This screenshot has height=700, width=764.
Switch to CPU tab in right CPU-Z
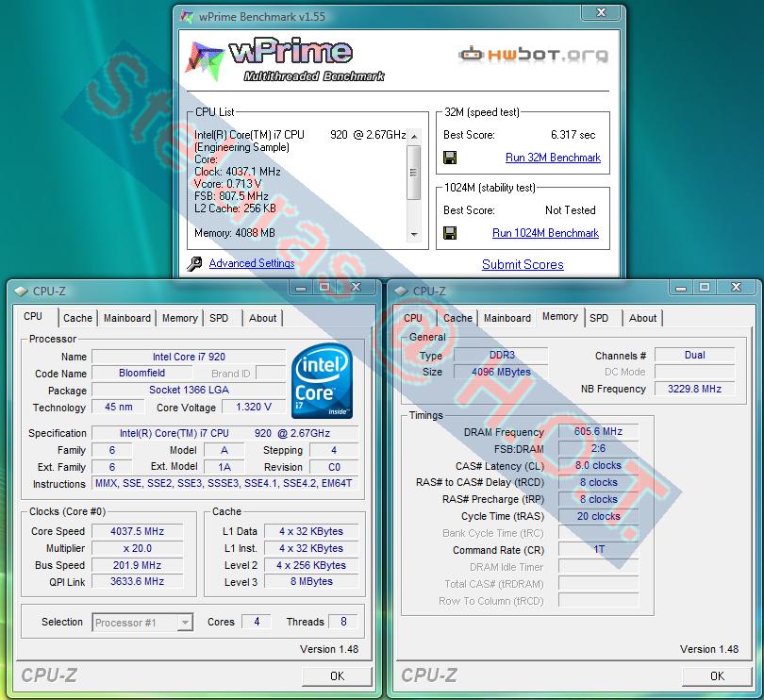pos(413,318)
